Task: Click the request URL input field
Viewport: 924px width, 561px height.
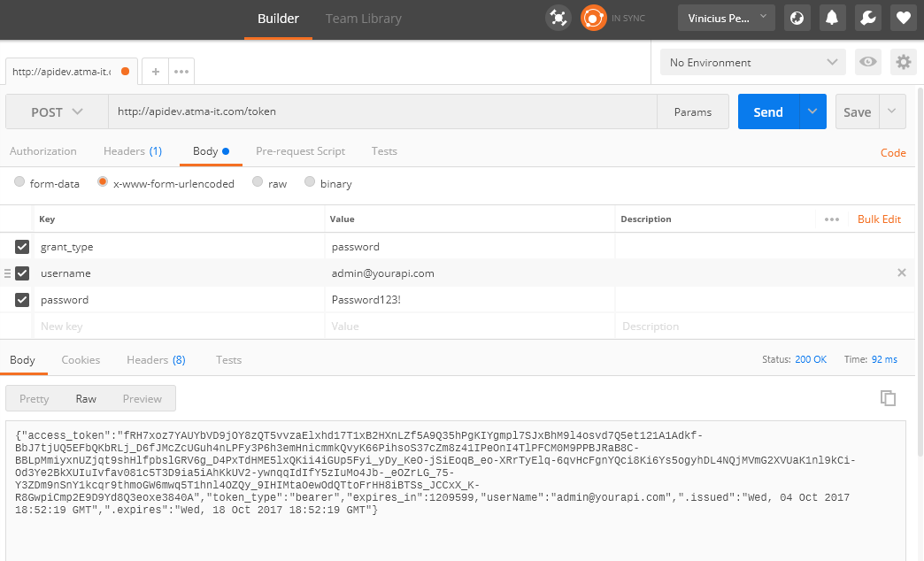Action: [x=382, y=111]
